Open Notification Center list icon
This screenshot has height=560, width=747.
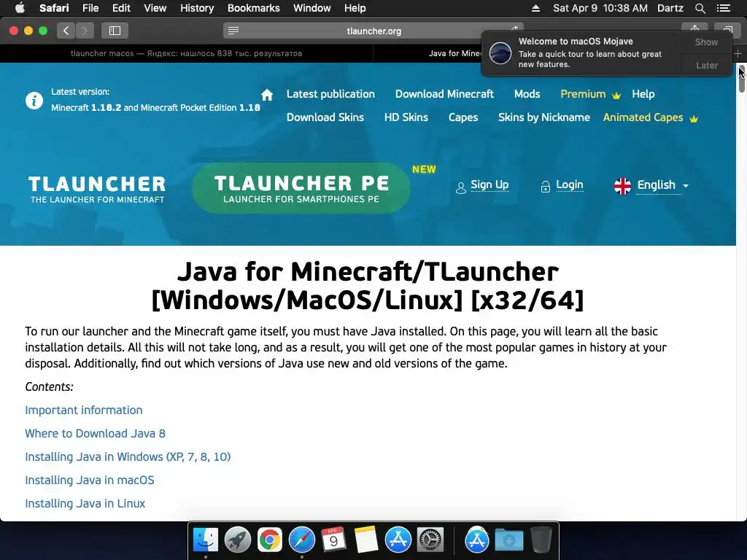[723, 8]
